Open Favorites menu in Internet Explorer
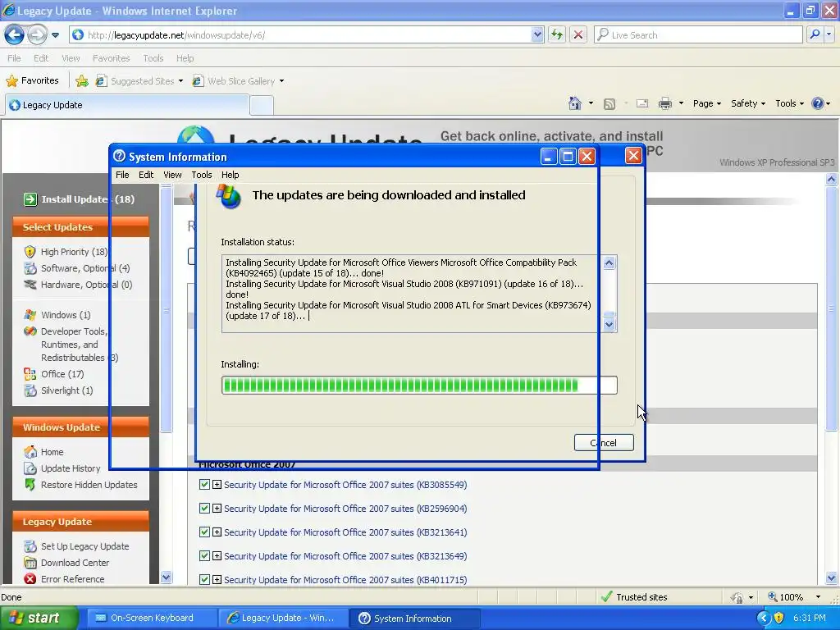840x630 pixels. click(112, 58)
